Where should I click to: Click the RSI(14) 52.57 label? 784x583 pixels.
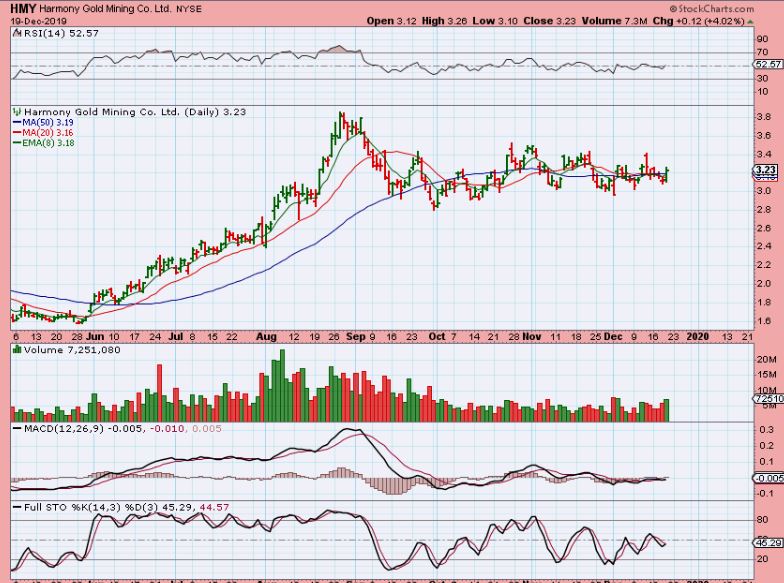(61, 33)
